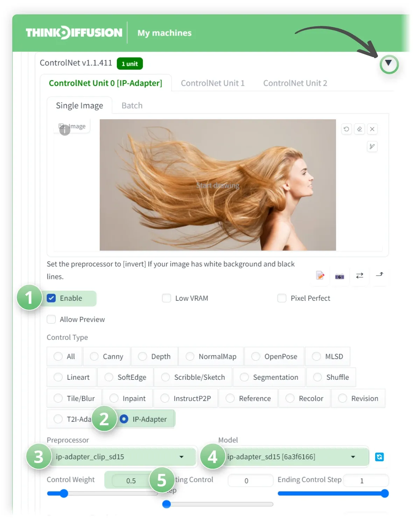Check the Pixel Perfect option
Screen dimensions: 420x525
[282, 298]
